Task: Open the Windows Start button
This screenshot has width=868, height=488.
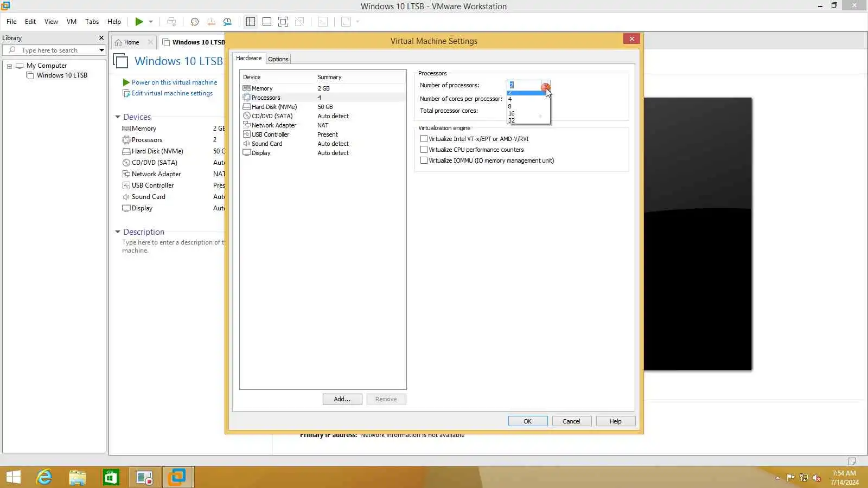Action: coord(13,477)
